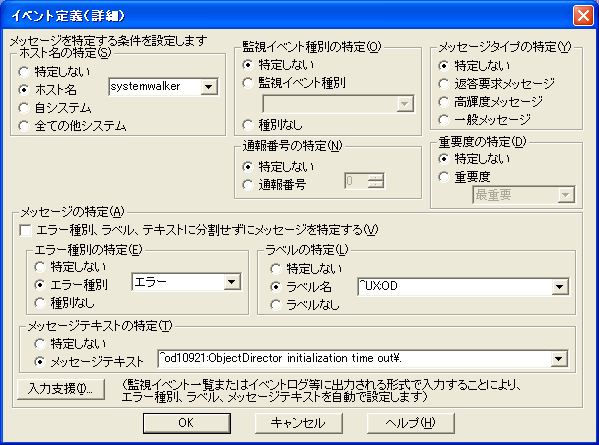Toggle checkbox for 分割せずにメッセージを特定する
The image size is (599, 445).
(25, 230)
